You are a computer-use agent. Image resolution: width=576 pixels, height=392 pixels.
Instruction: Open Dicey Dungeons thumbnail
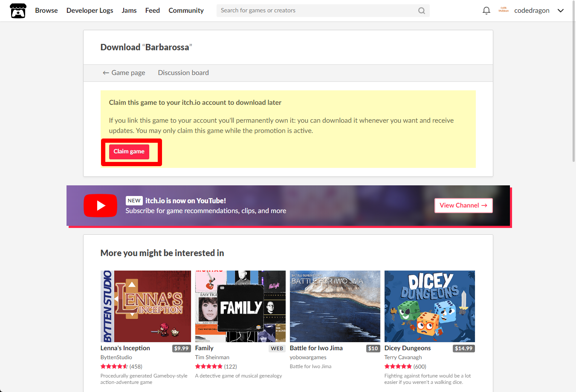coord(430,306)
